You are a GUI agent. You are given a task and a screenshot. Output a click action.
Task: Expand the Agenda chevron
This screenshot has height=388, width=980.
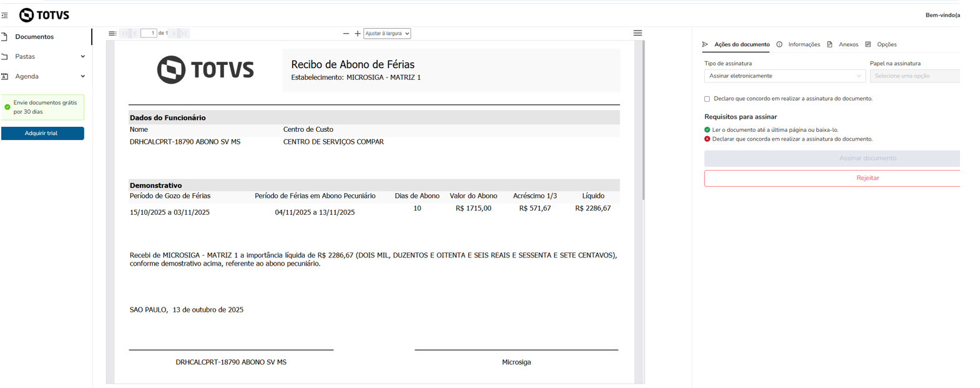[83, 76]
